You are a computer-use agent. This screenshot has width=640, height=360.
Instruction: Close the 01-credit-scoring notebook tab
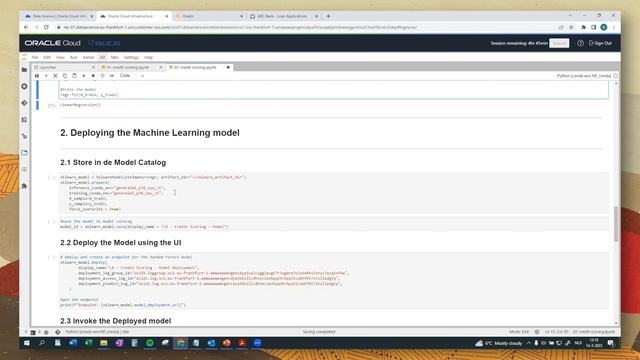[160, 67]
